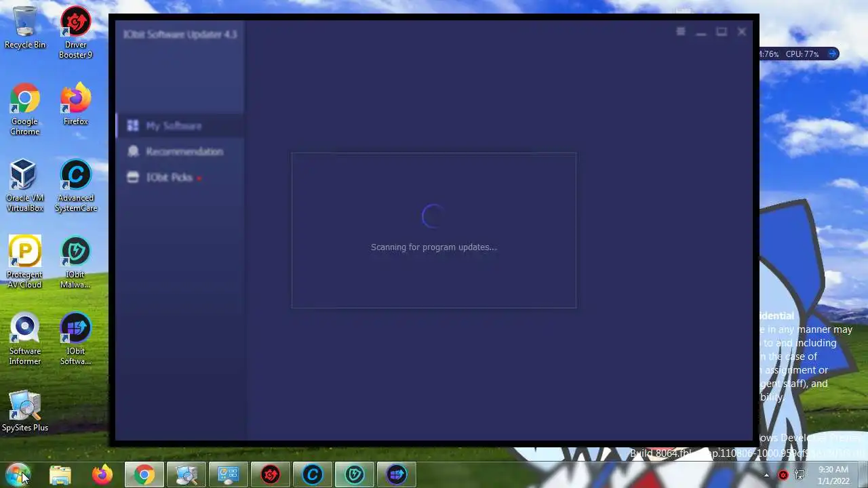Open Protegent AV Cloud desktop shortcut
This screenshot has width=868, height=488.
click(25, 262)
